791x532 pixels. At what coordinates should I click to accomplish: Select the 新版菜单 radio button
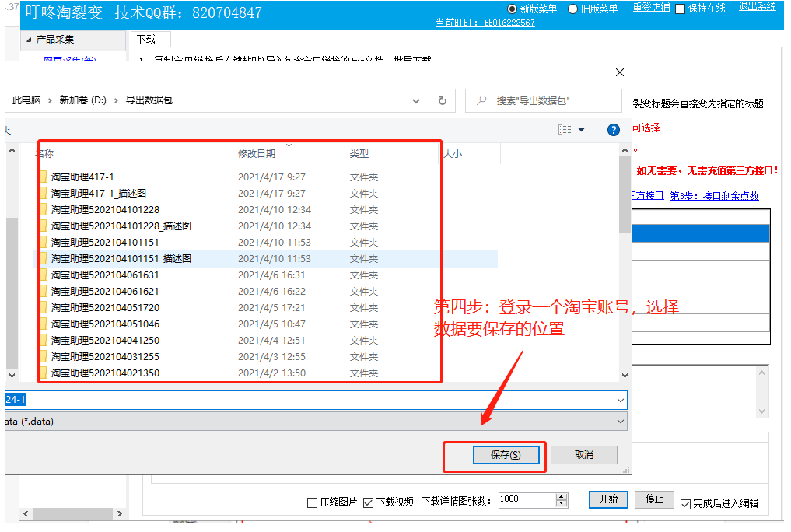512,9
